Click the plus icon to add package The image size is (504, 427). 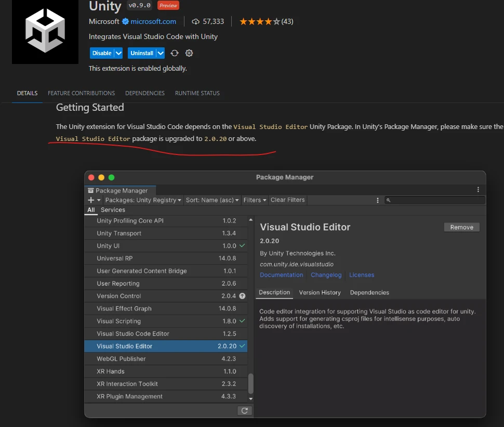point(91,200)
